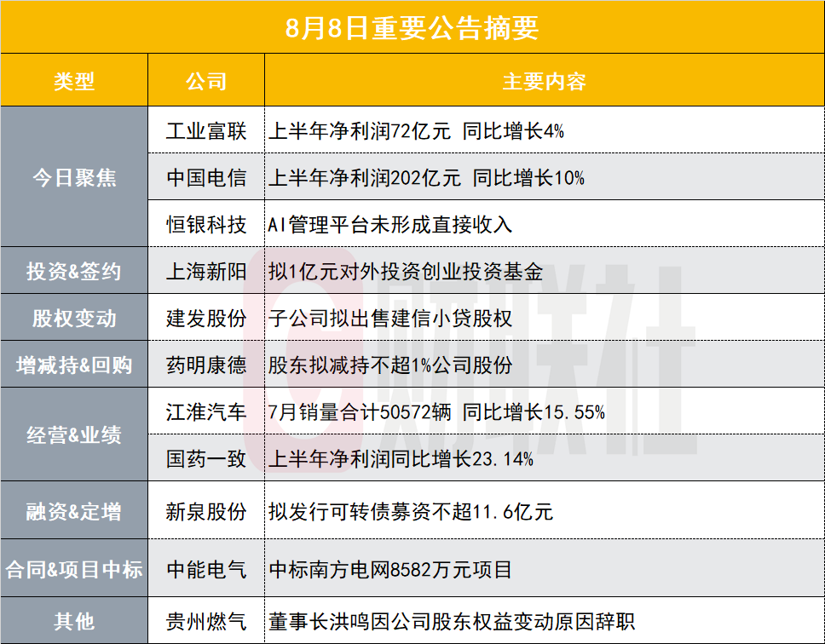Select the '公司' column header
825x644 pixels.
[206, 82]
